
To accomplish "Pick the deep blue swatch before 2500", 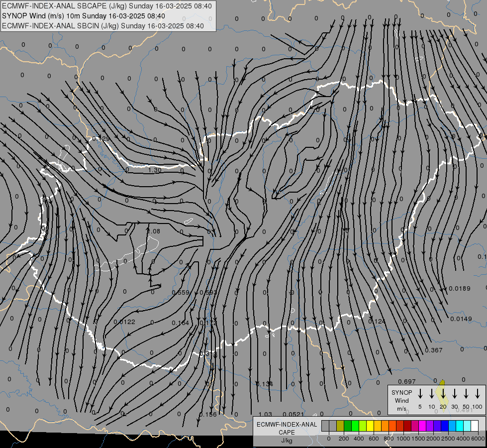I will (x=445, y=426).
